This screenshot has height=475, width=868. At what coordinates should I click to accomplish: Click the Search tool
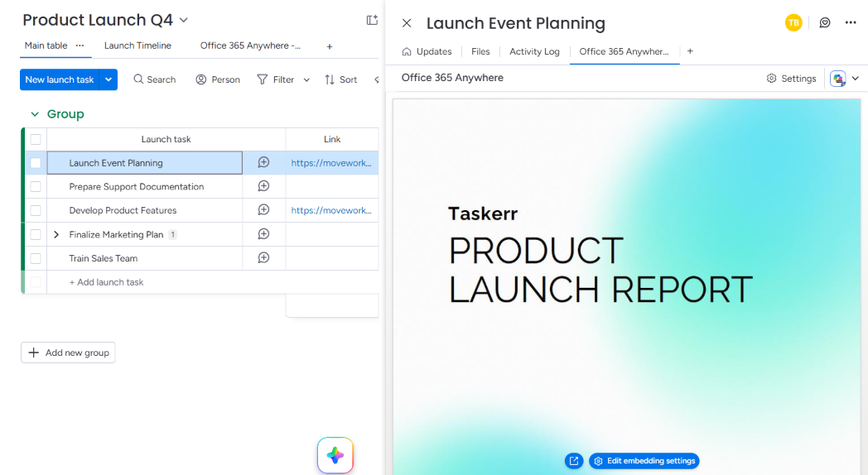pyautogui.click(x=154, y=79)
